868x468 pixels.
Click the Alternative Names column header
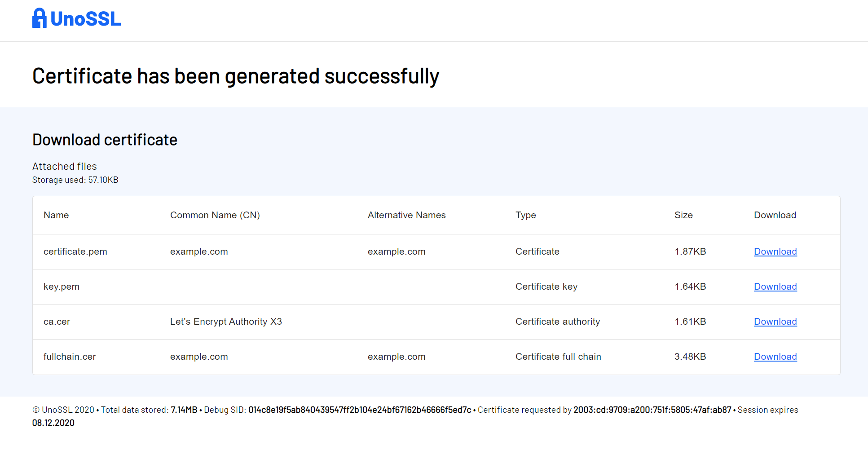[x=406, y=215]
